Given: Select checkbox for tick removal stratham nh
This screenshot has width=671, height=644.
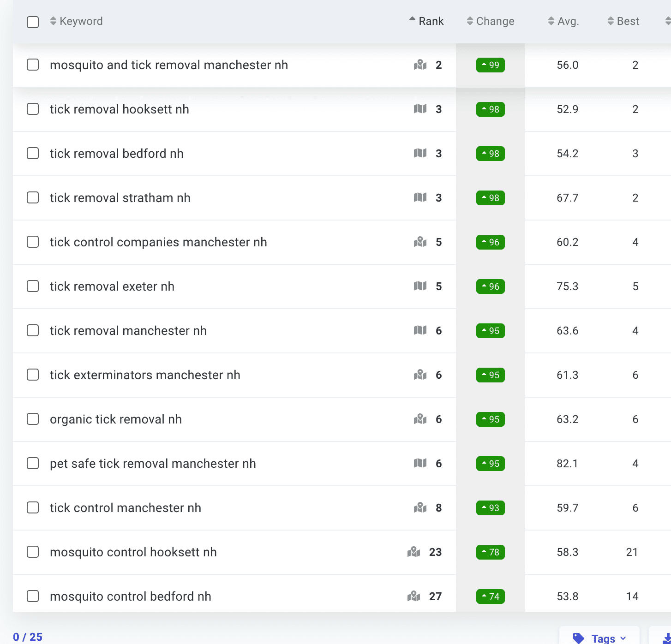Looking at the screenshot, I should 33,197.
